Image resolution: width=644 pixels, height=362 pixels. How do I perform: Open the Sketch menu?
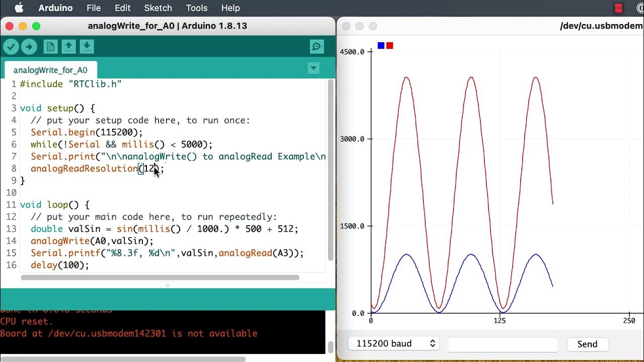pos(158,8)
